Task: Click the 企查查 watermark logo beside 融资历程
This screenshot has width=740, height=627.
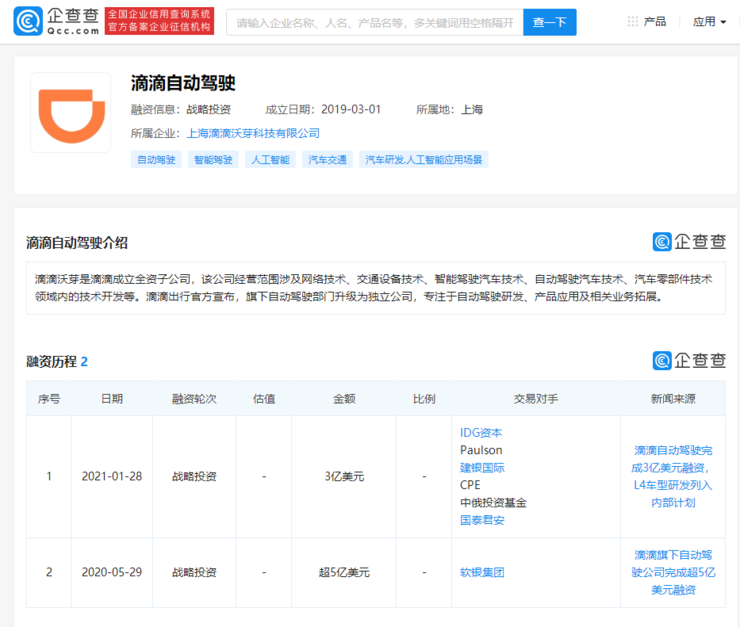Action: [689, 360]
